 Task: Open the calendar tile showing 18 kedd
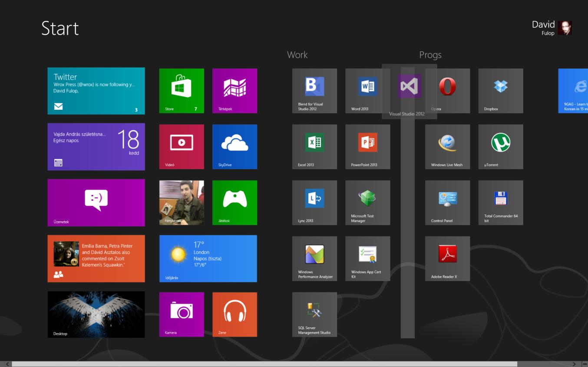(96, 147)
